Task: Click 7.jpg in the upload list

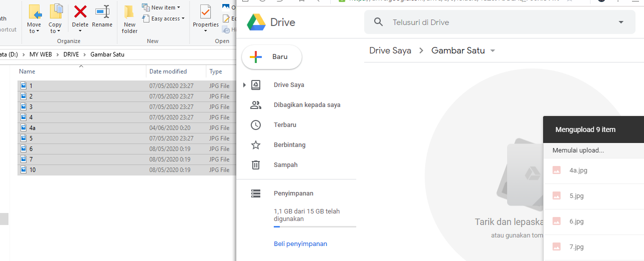Action: [577, 247]
